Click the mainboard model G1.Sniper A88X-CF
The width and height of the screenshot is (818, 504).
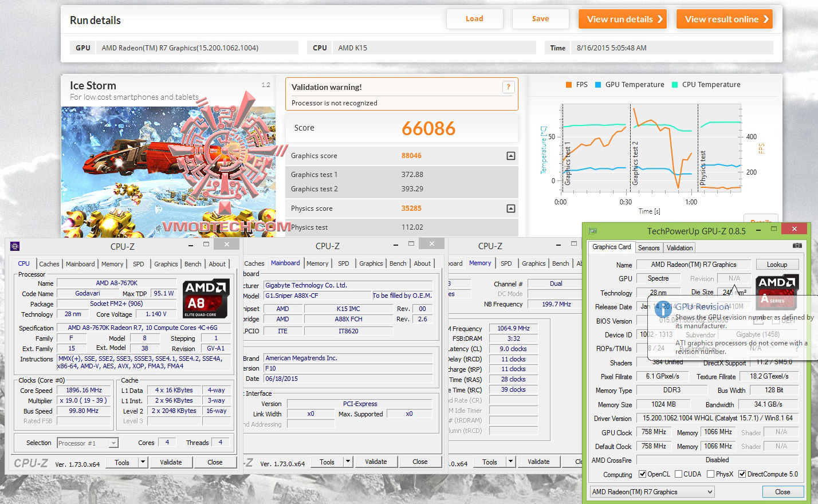[317, 296]
